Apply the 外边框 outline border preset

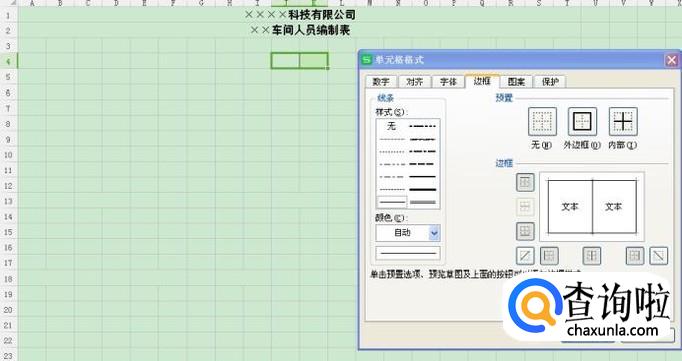tap(582, 121)
